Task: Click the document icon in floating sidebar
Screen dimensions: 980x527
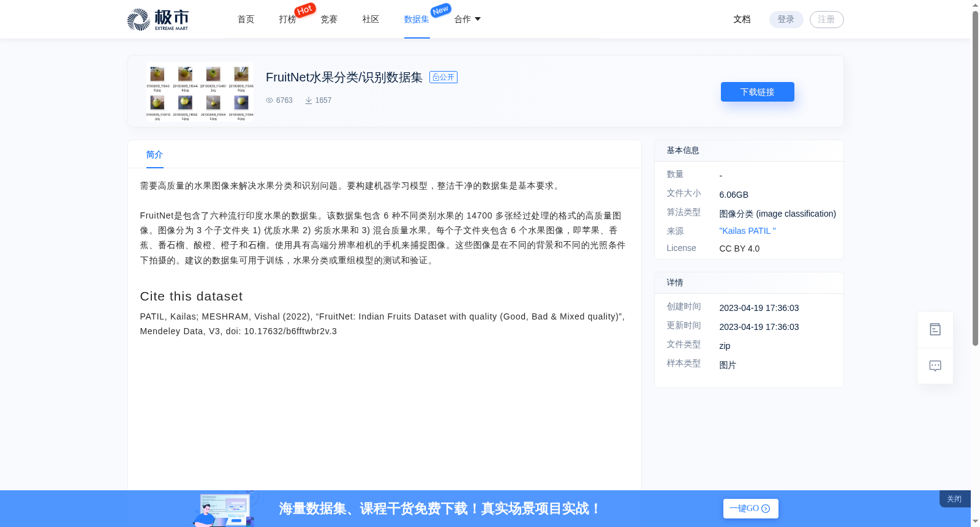Action: pos(935,329)
